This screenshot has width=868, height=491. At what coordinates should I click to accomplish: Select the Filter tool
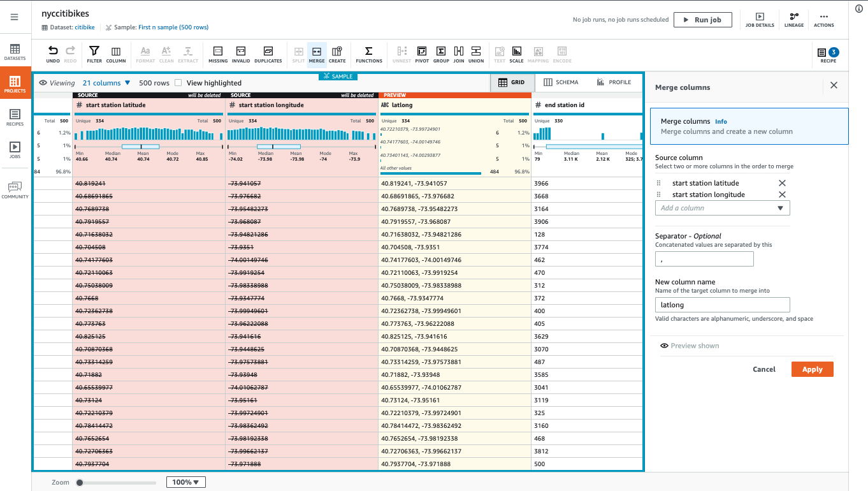[94, 54]
